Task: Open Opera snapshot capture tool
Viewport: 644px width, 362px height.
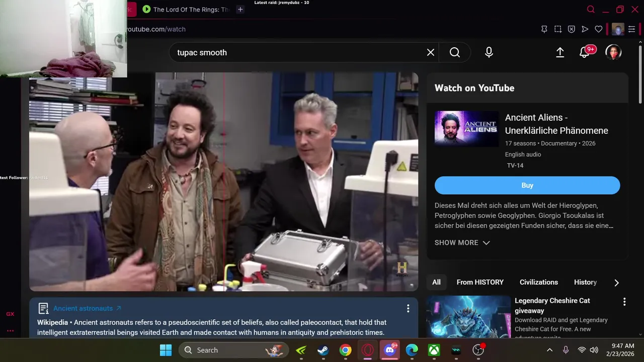Action: 558,29
